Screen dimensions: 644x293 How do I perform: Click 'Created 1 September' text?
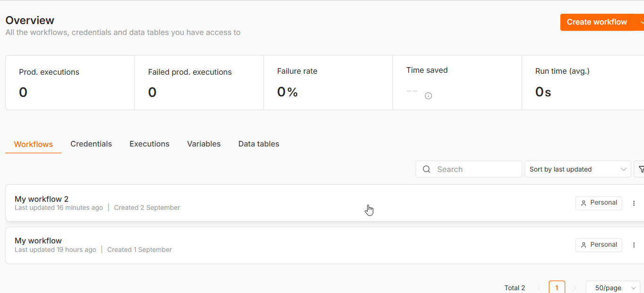[139, 250]
